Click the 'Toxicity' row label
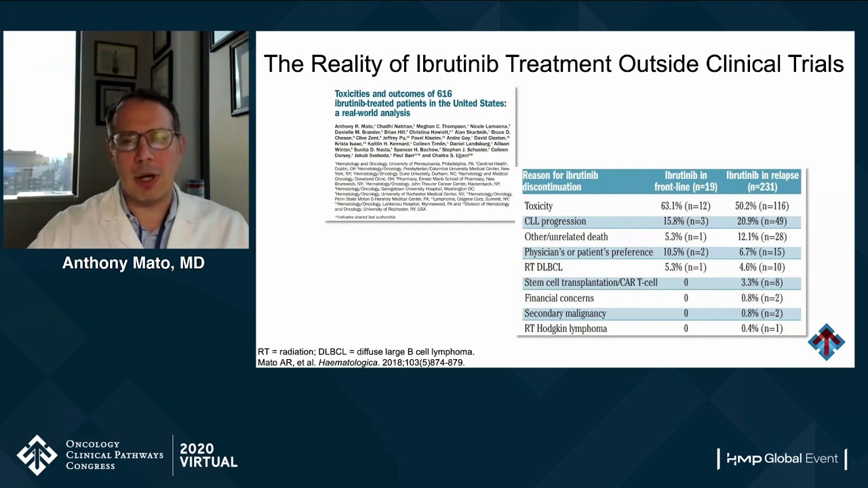The image size is (868, 488). (x=538, y=206)
